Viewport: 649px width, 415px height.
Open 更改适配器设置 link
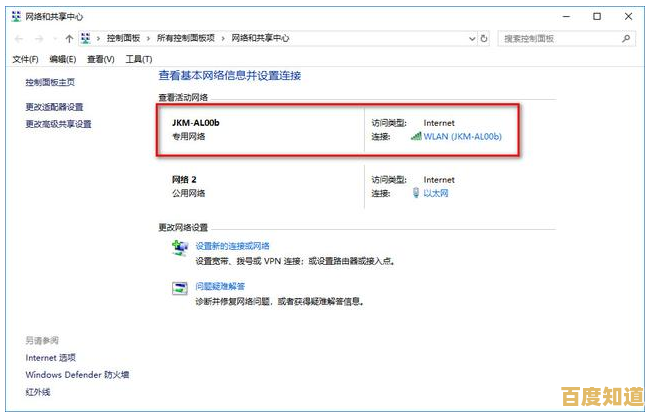coord(54,107)
